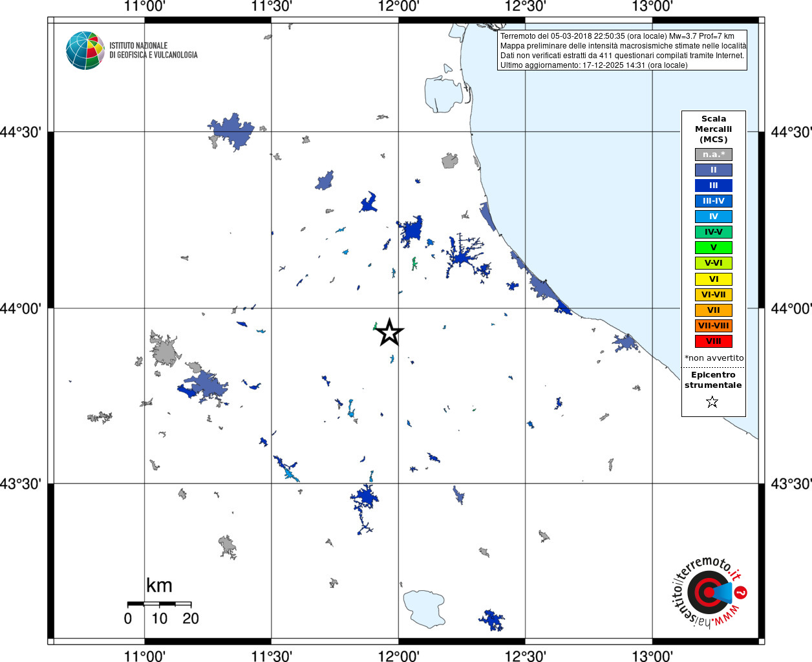Click the star symbol in the legend
Screen dimensions: 812x662
click(712, 402)
